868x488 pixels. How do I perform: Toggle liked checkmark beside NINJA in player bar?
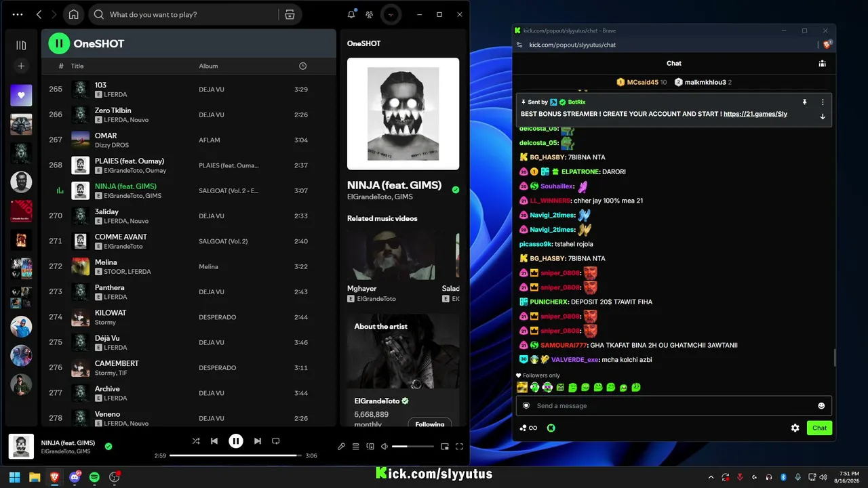(x=108, y=447)
